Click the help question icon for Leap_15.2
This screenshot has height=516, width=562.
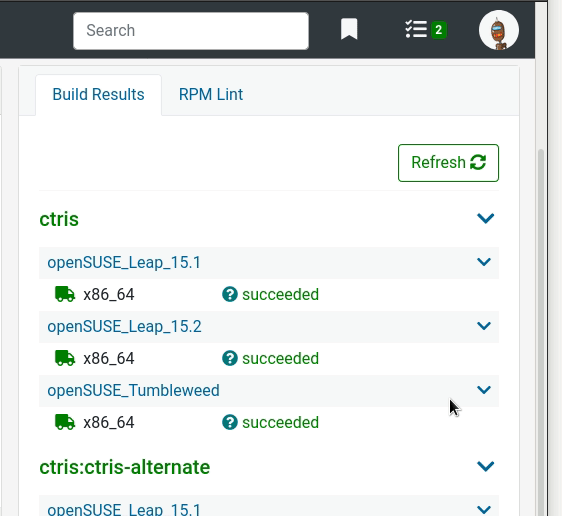pyautogui.click(x=230, y=358)
